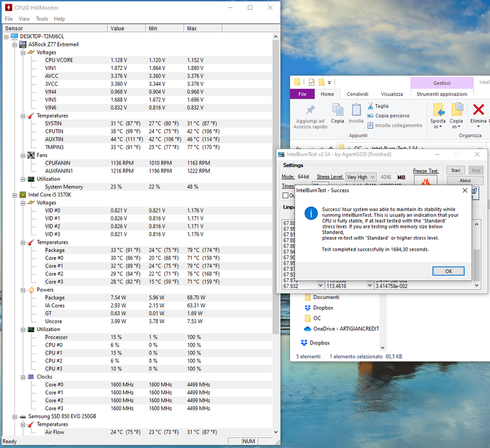Viewport: 490px width, 448px height.
Task: Click the Sposta in folder icon
Action: pyautogui.click(x=438, y=110)
